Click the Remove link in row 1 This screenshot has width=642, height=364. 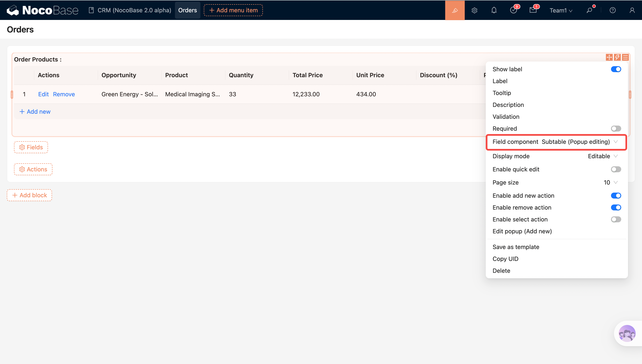(x=64, y=94)
